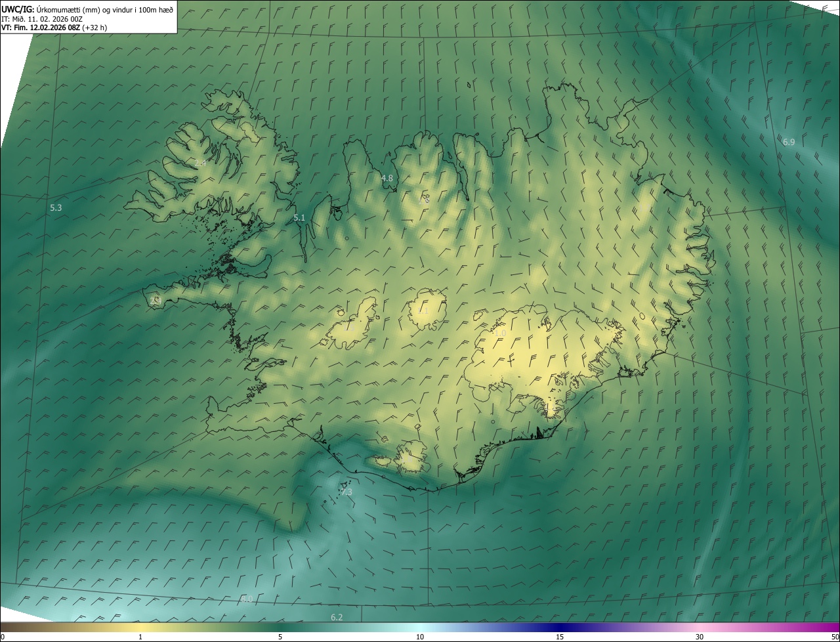This screenshot has height=642, width=840.
Task: Click the 5.1 precipitation value label
Action: [299, 217]
